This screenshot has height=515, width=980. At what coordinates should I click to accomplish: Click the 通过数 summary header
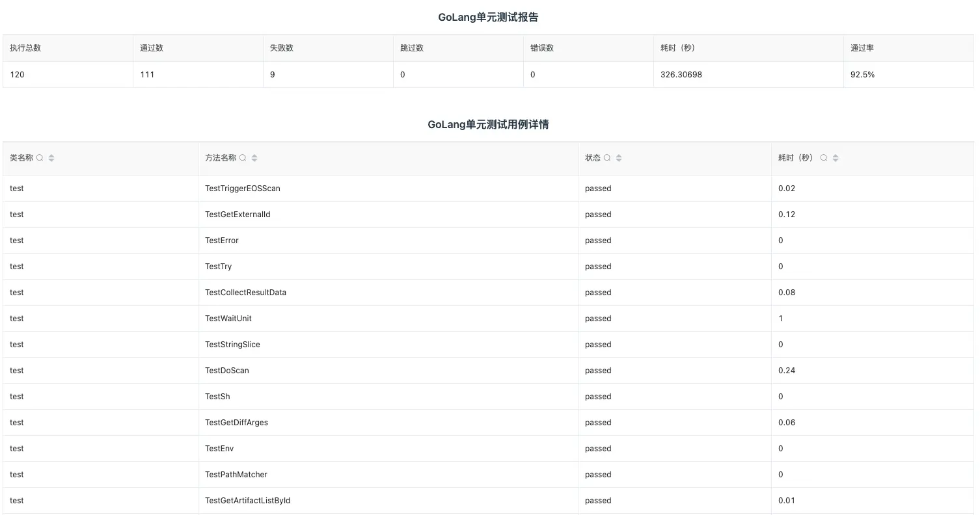152,48
